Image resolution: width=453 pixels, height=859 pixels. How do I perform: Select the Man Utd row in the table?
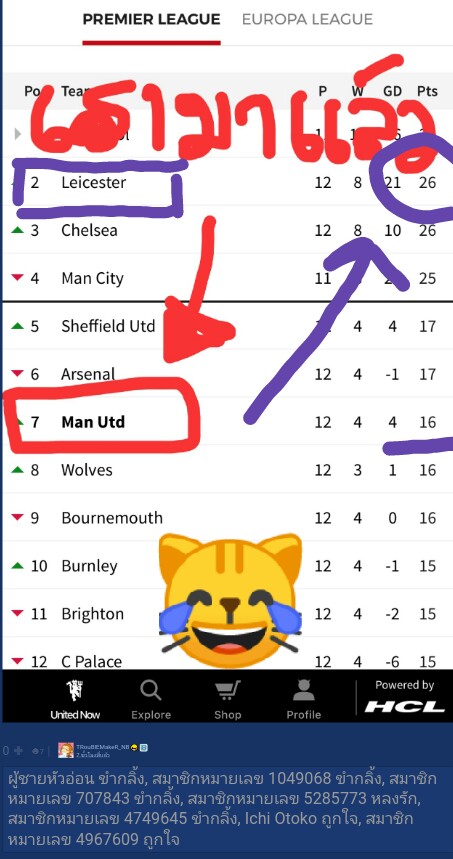226,422
